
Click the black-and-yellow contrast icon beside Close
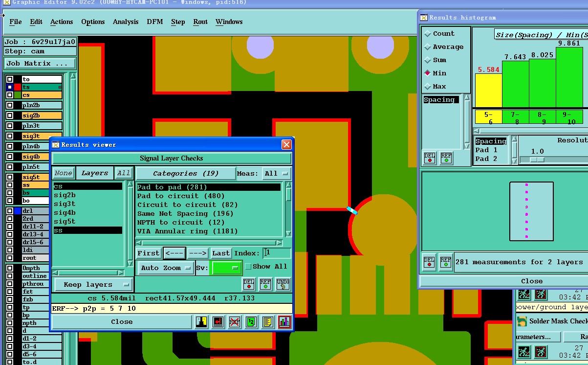(201, 322)
